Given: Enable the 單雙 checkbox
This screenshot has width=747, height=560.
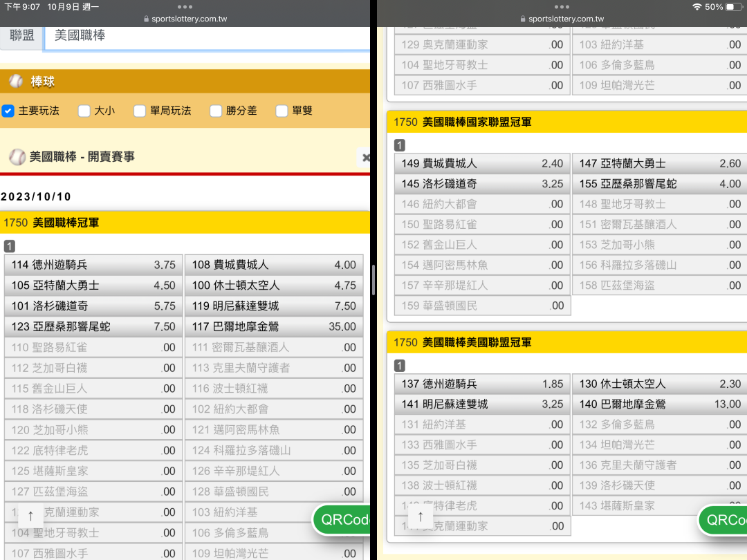Looking at the screenshot, I should click(282, 111).
